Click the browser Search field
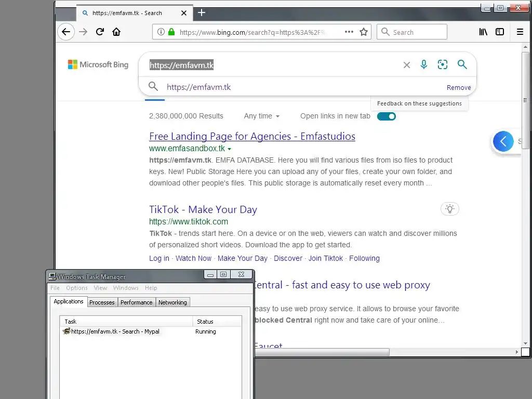The image size is (532, 399). pos(412,32)
